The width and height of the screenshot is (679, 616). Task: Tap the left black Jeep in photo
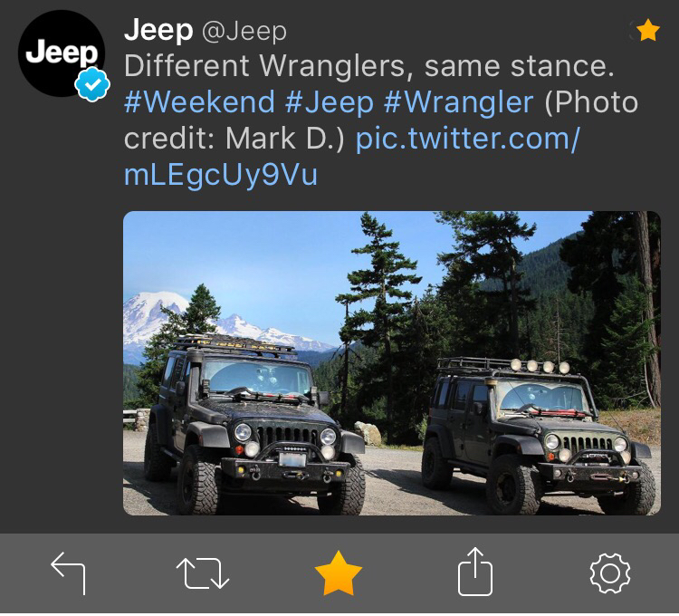[255, 425]
